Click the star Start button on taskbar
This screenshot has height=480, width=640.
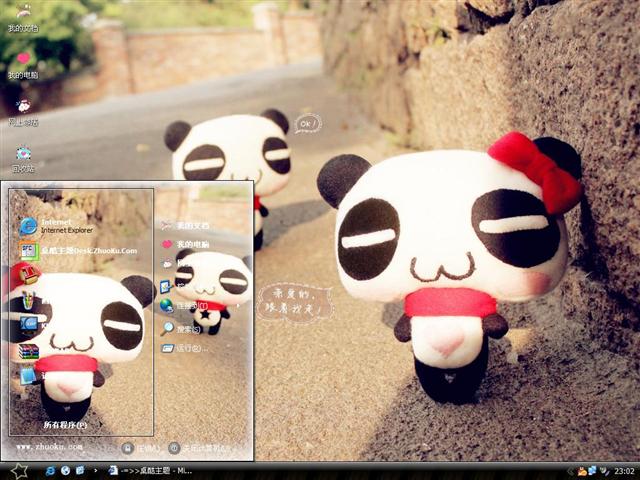tap(19, 471)
